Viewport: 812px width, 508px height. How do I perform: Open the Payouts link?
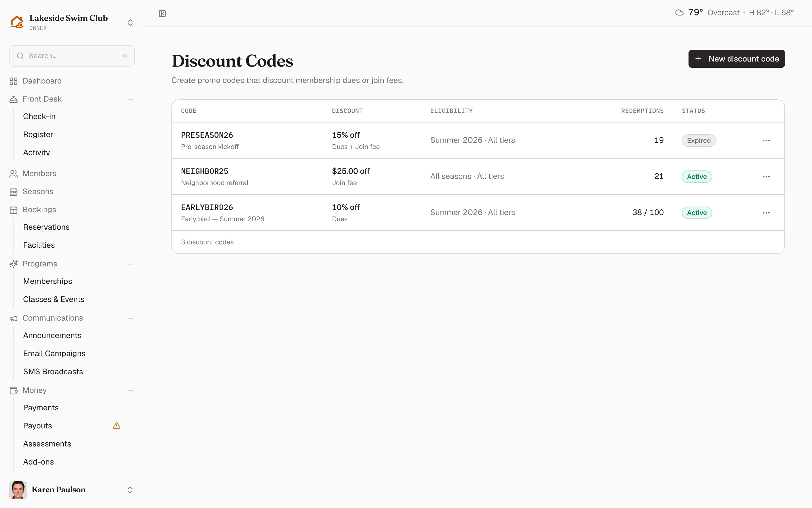click(37, 426)
